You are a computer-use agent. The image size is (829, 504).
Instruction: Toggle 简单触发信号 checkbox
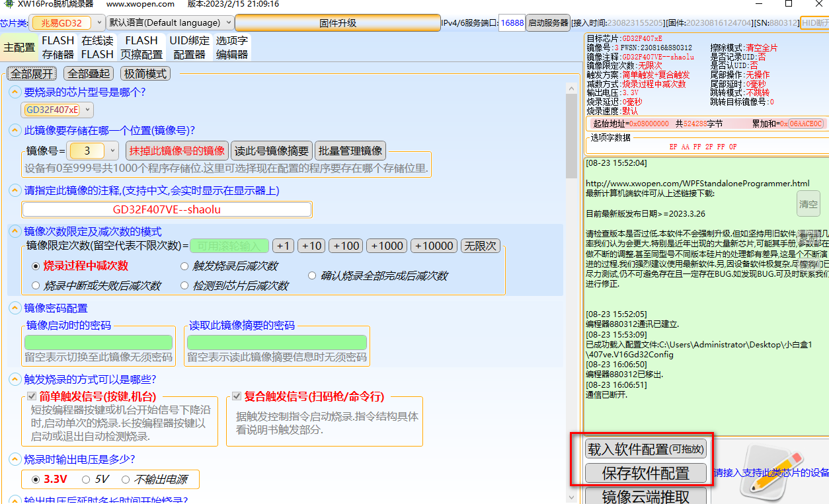(x=32, y=397)
